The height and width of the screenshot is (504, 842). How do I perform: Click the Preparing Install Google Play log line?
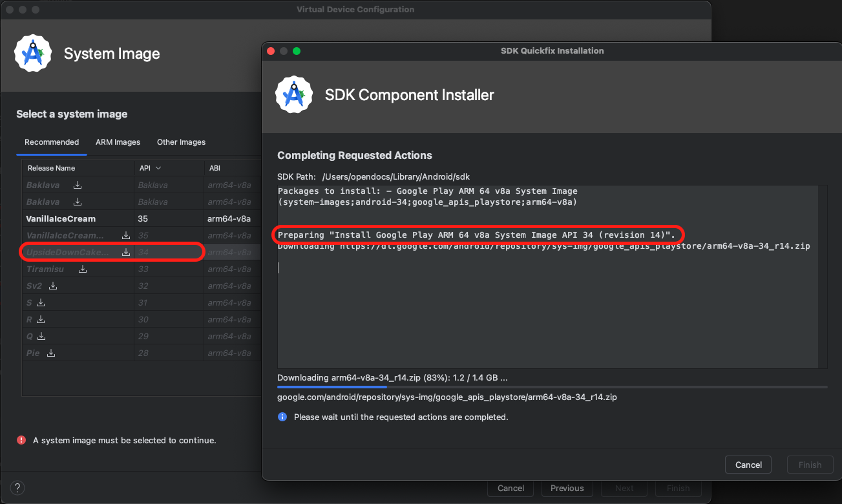pyautogui.click(x=476, y=235)
